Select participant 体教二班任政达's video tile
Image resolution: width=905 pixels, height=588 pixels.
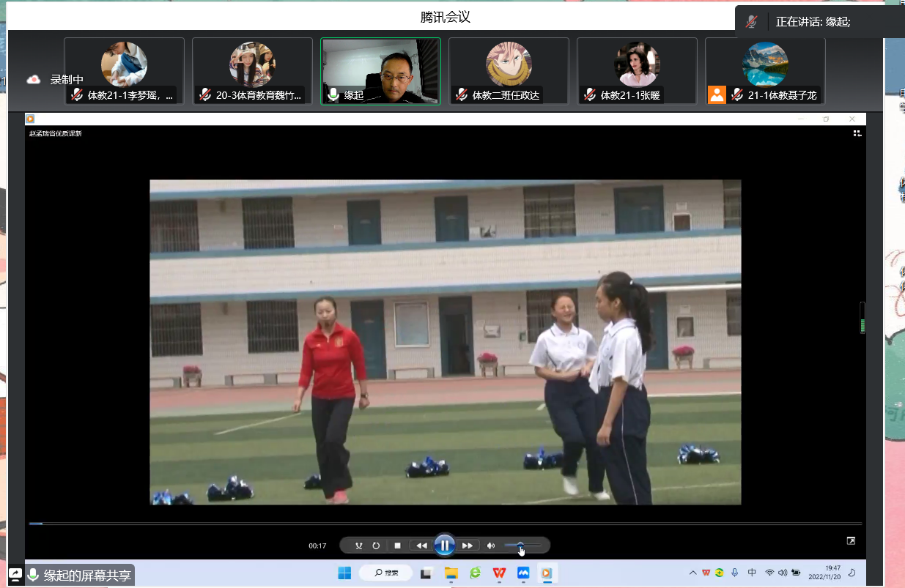(x=509, y=71)
